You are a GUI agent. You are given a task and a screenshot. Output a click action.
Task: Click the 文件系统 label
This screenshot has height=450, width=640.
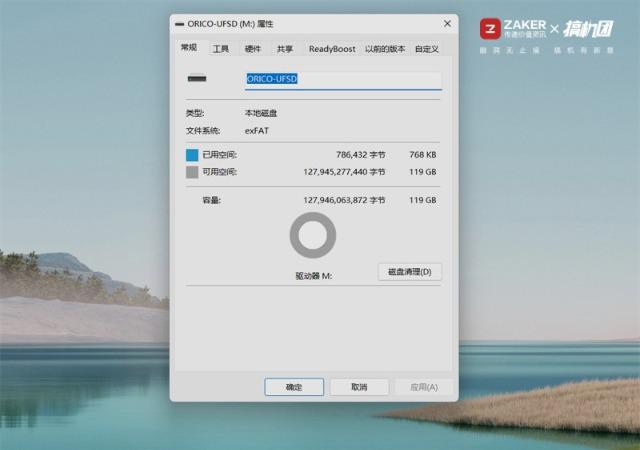(203, 131)
